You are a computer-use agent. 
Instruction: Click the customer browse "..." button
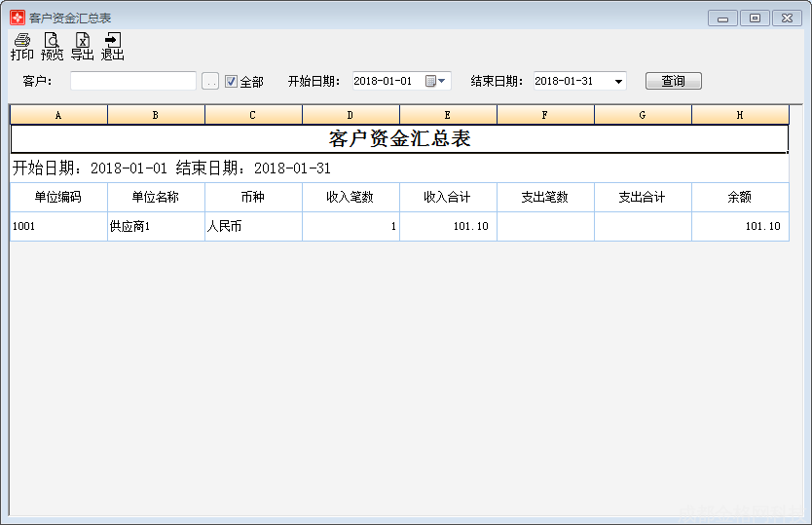(x=210, y=82)
